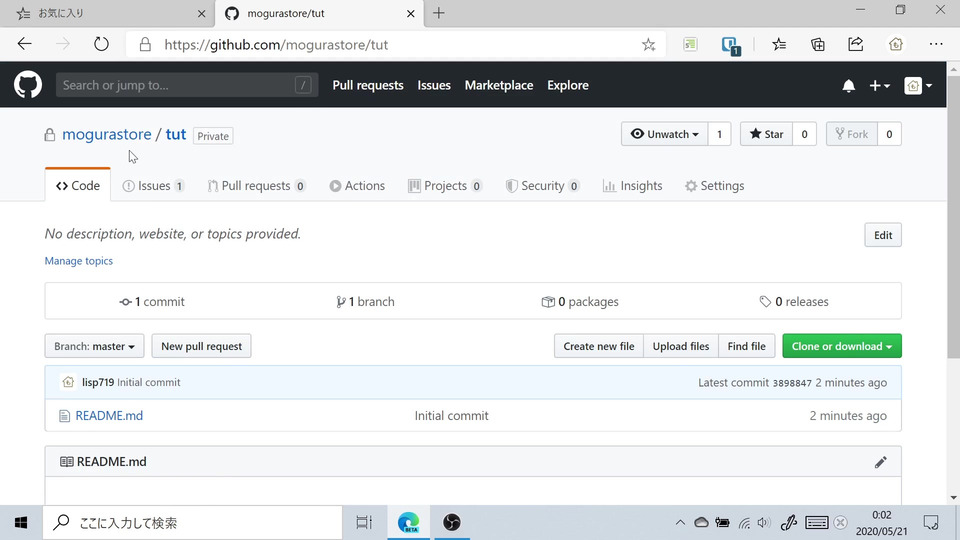Open the Projects tab
This screenshot has height=540, width=960.
pyautogui.click(x=445, y=186)
